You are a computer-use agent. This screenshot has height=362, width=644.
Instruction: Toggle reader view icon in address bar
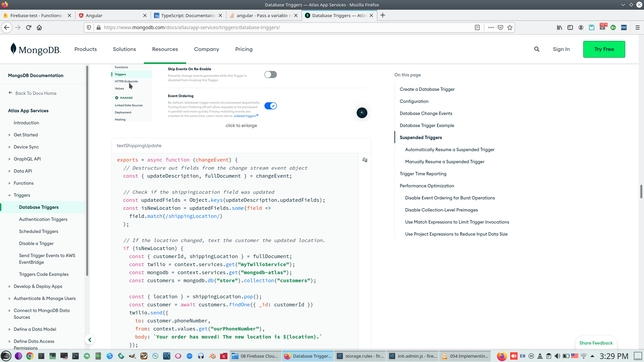477,27
